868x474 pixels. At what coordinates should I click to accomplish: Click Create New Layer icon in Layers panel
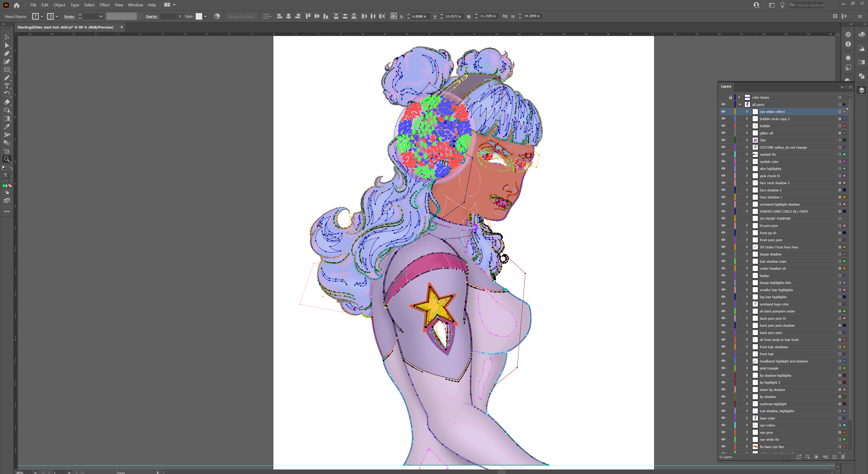[834, 457]
